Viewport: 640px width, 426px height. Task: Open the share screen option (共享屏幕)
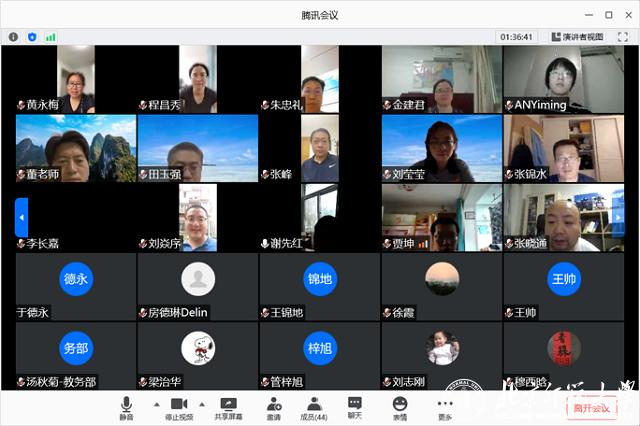click(229, 405)
